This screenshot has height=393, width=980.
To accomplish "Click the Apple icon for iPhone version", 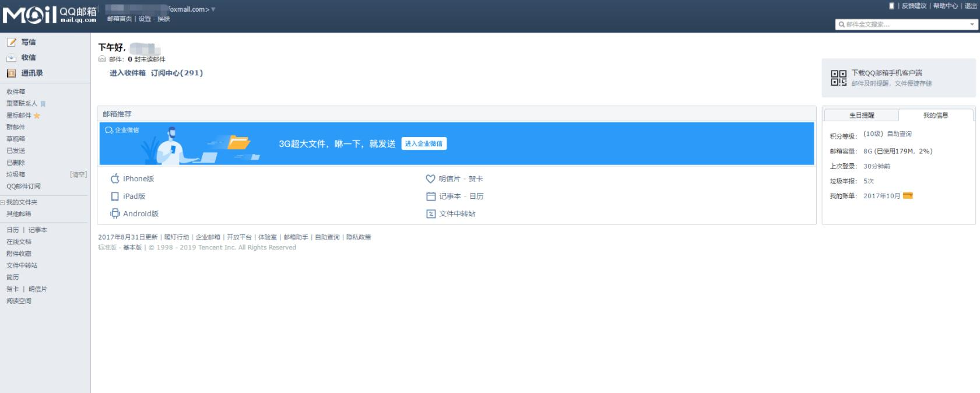I will click(115, 178).
